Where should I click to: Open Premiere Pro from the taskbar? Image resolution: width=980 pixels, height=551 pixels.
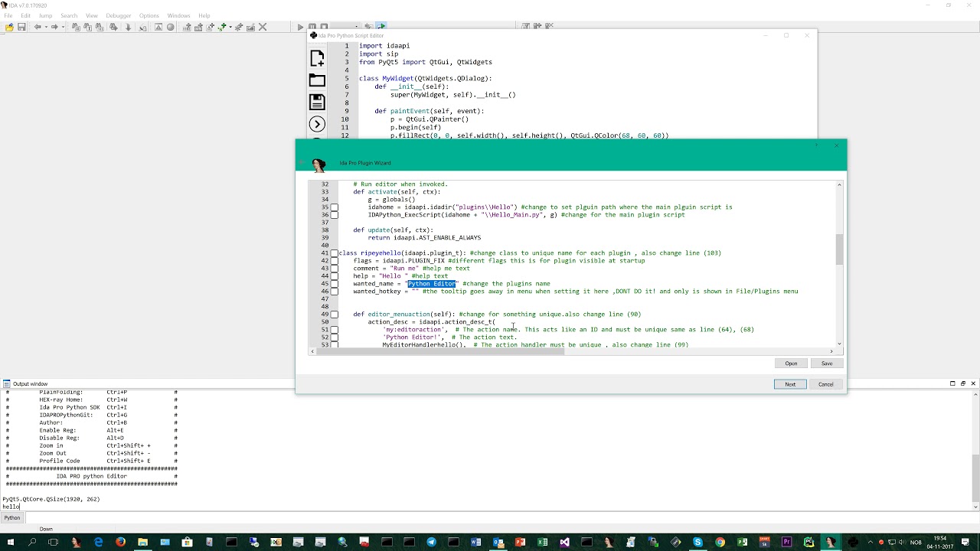point(786,542)
